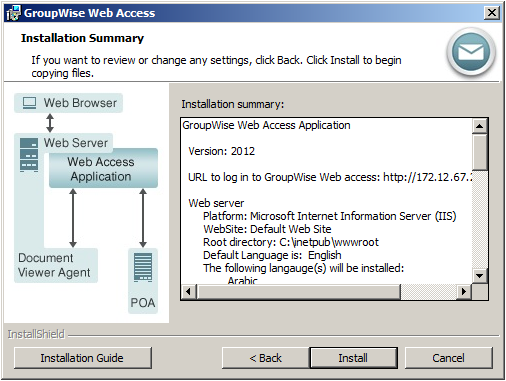Click the vertical scrollbar thumb in summary
The image size is (506, 381).
(480, 152)
